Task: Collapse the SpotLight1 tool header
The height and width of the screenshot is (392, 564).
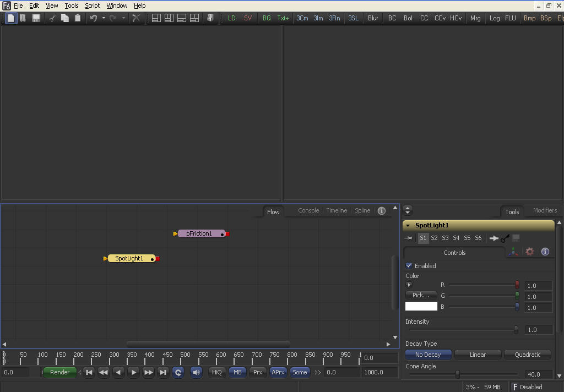Action: pyautogui.click(x=408, y=226)
